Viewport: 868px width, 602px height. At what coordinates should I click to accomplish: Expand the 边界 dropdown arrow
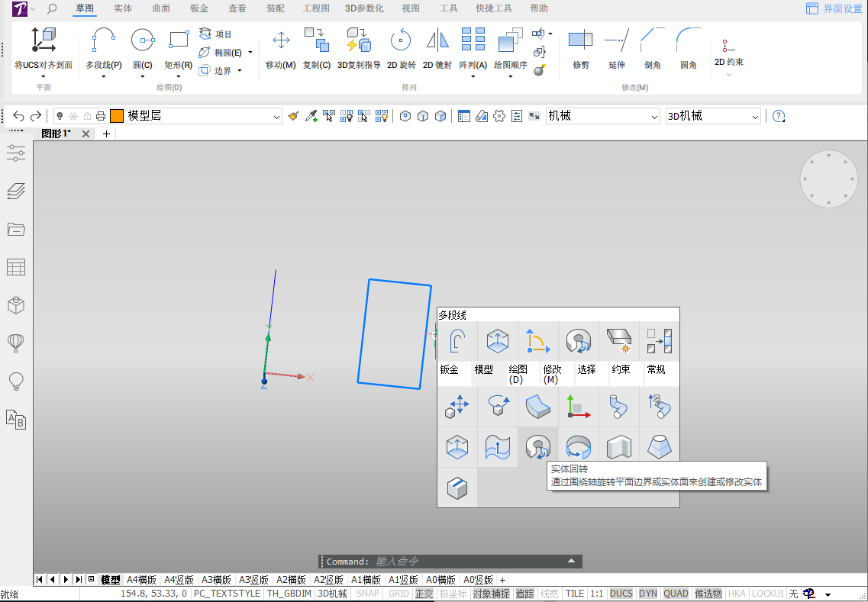(240, 71)
